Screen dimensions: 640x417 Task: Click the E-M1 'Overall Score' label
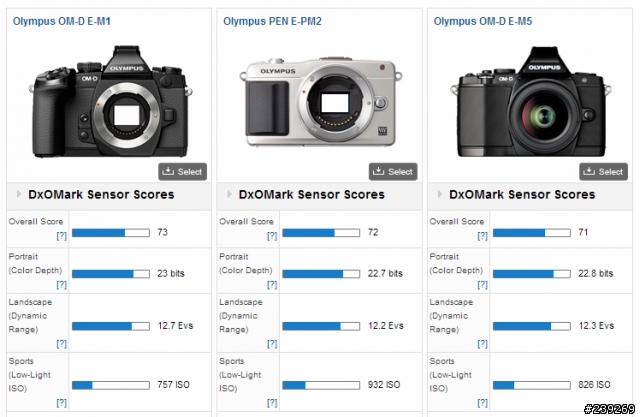click(x=36, y=222)
